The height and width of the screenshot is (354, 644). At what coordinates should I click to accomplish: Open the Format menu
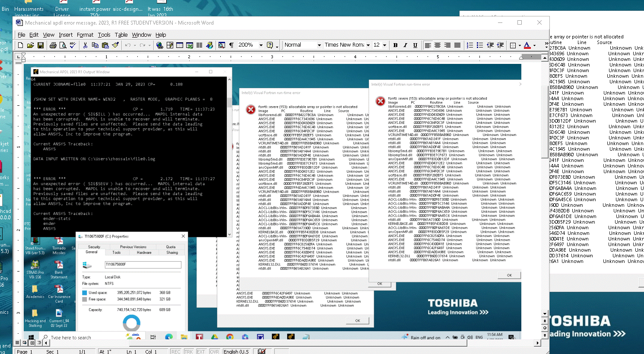[85, 35]
